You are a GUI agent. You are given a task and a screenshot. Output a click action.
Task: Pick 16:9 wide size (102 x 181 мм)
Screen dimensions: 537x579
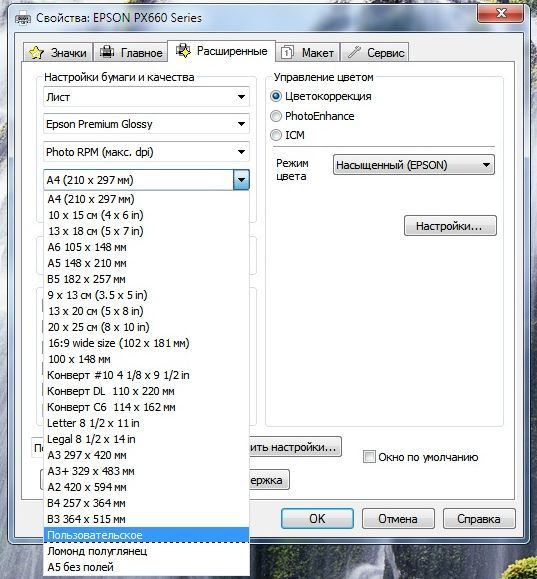146,343
